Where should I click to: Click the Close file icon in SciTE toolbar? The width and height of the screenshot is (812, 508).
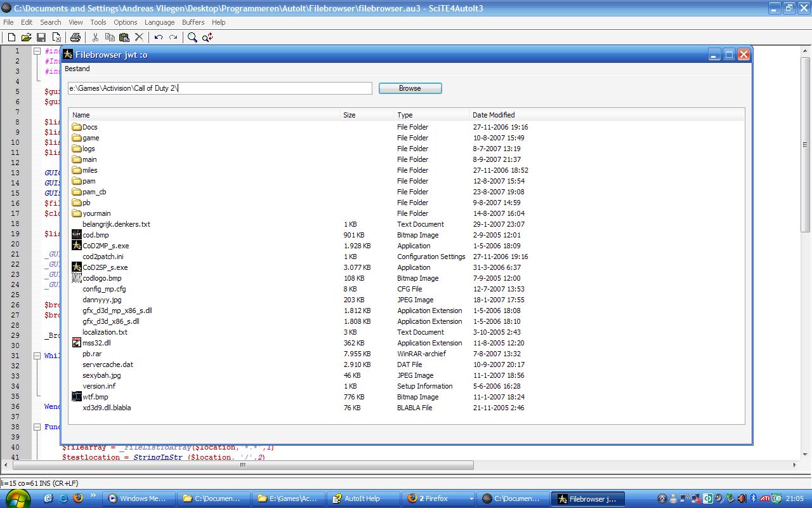(x=56, y=37)
